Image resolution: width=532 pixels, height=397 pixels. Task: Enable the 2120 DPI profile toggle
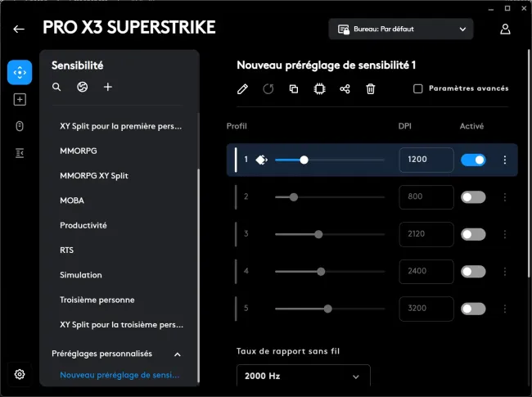pos(473,234)
